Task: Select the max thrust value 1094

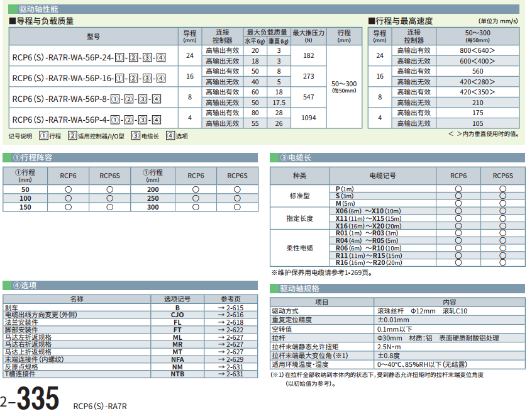Action: pyautogui.click(x=308, y=118)
